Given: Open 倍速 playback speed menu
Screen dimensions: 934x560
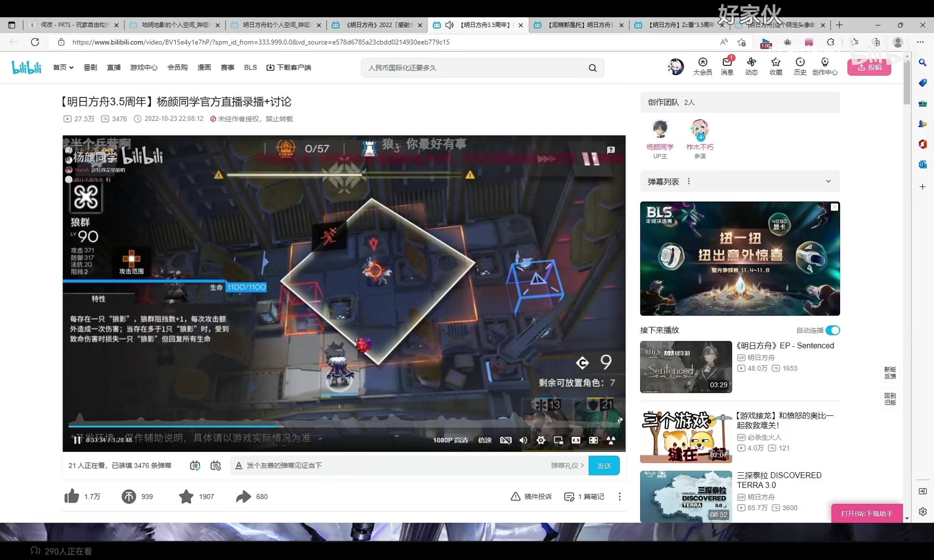Looking at the screenshot, I should pos(485,440).
